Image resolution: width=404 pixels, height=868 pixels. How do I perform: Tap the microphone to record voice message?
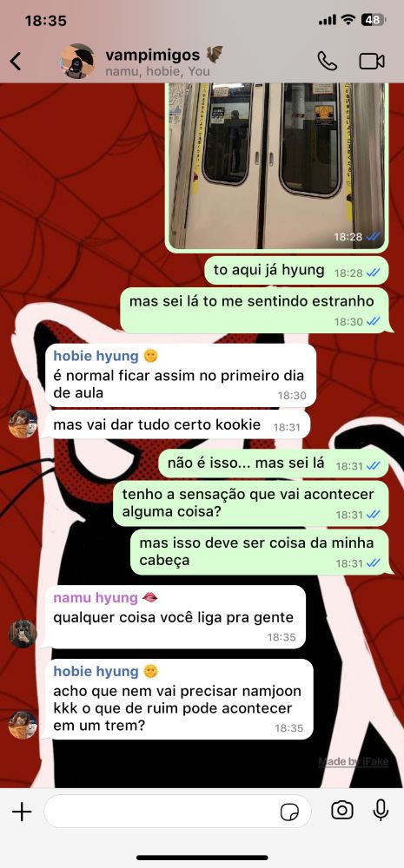(x=381, y=811)
